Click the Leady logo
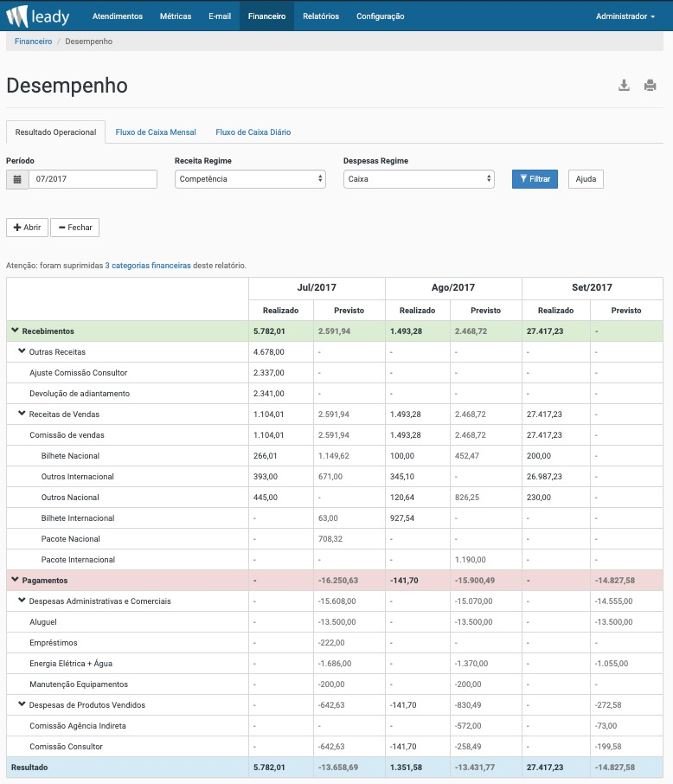 (38, 16)
